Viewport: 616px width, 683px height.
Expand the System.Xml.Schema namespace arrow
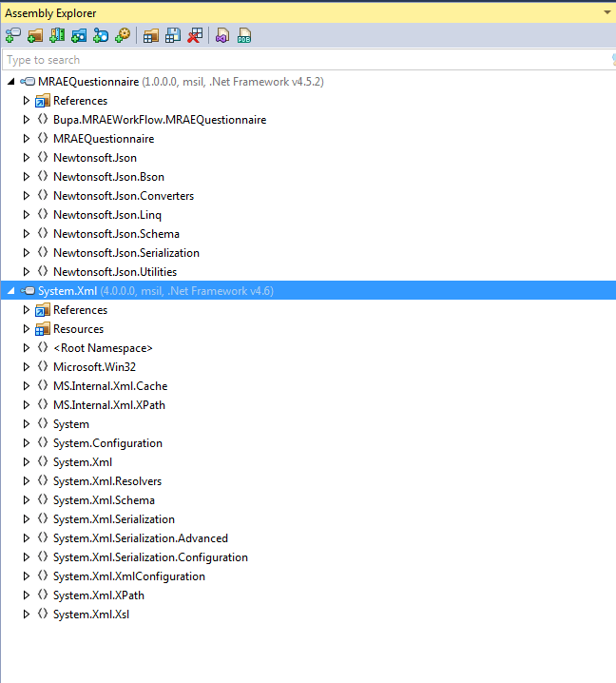point(27,500)
